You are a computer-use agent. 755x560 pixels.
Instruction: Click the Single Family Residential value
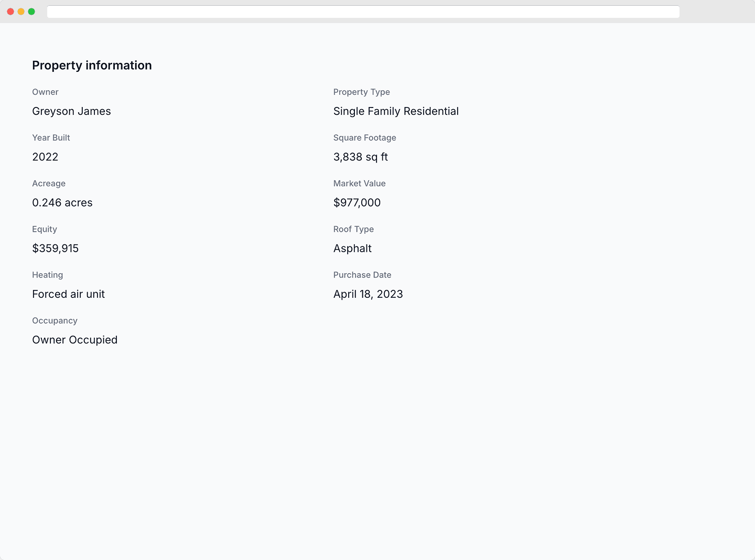click(x=396, y=111)
